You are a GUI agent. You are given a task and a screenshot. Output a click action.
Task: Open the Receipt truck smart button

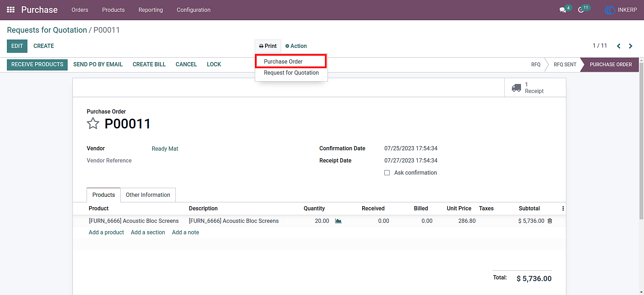coord(535,88)
